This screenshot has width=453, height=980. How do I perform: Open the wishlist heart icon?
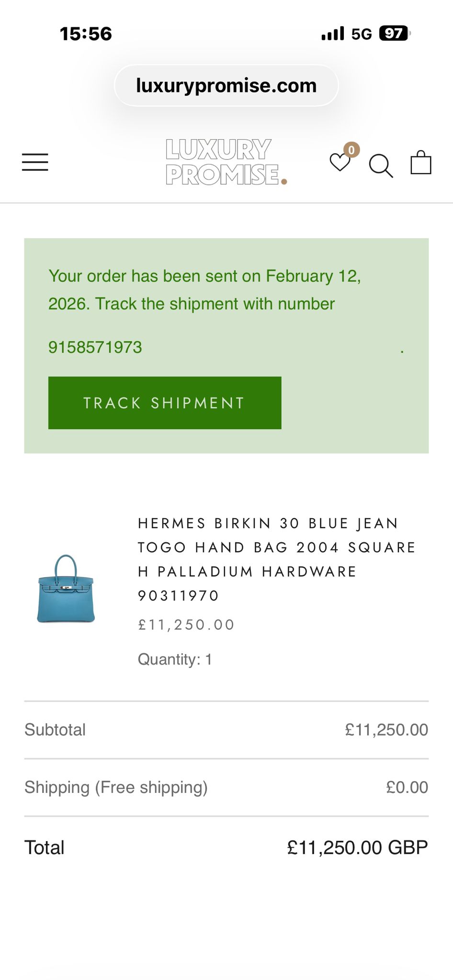click(340, 165)
